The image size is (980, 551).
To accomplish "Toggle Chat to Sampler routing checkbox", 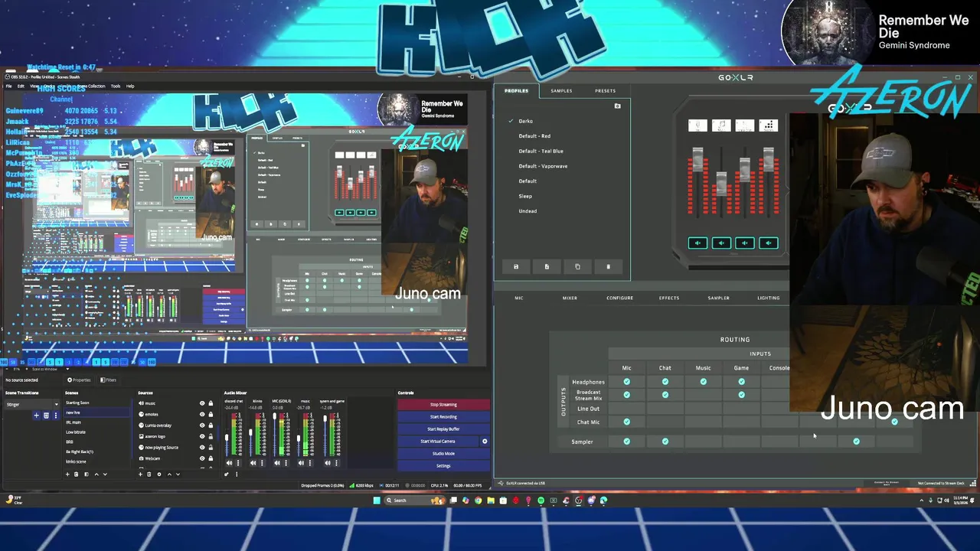I will (665, 442).
